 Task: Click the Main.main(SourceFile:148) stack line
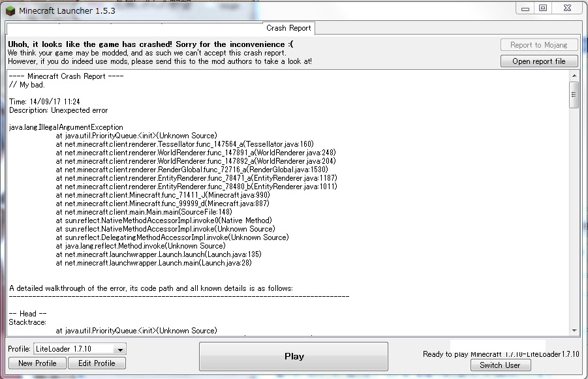144,212
